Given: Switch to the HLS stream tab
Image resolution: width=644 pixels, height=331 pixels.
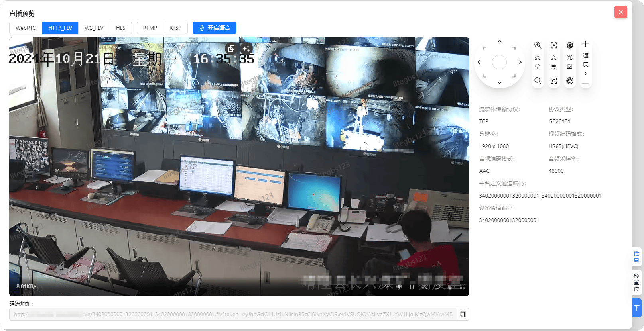Looking at the screenshot, I should [x=121, y=28].
